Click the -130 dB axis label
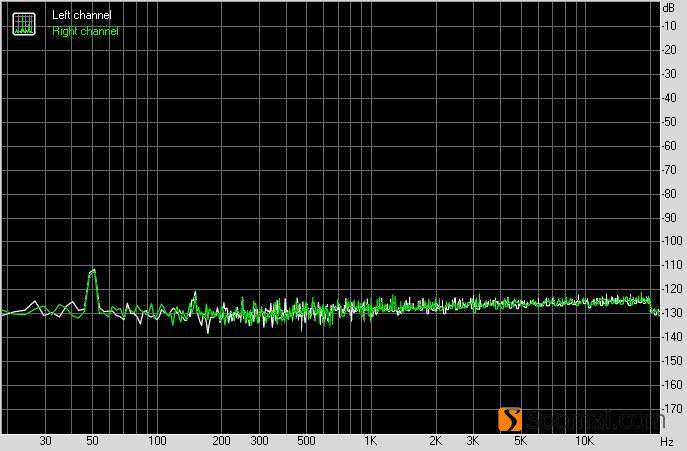 pos(670,313)
